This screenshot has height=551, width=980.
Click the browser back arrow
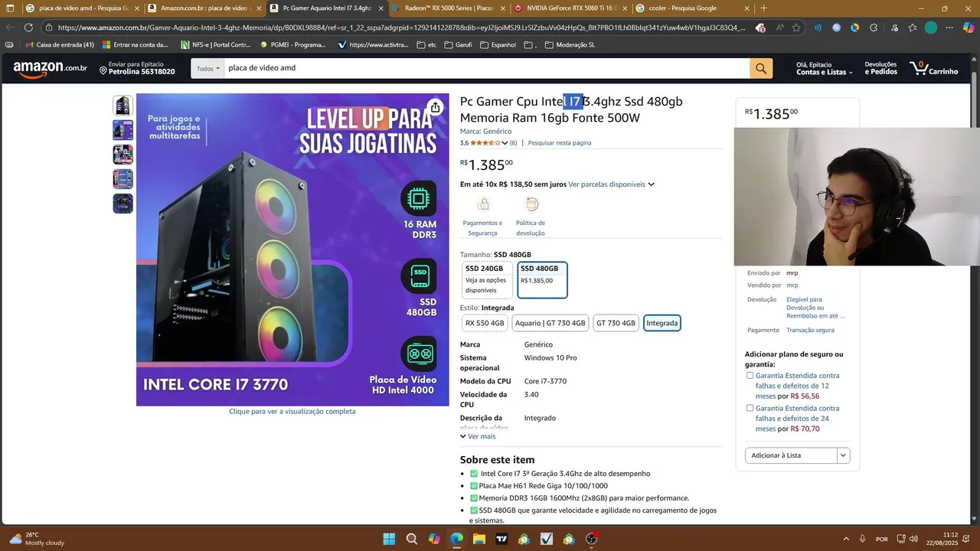pyautogui.click(x=10, y=28)
